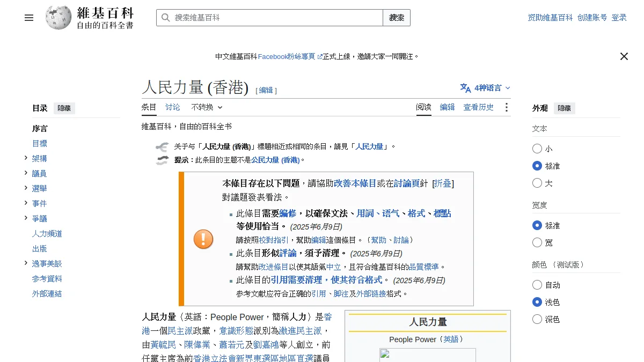Click the magnifier icon in search box
Image resolution: width=644 pixels, height=362 pixels.
(165, 18)
